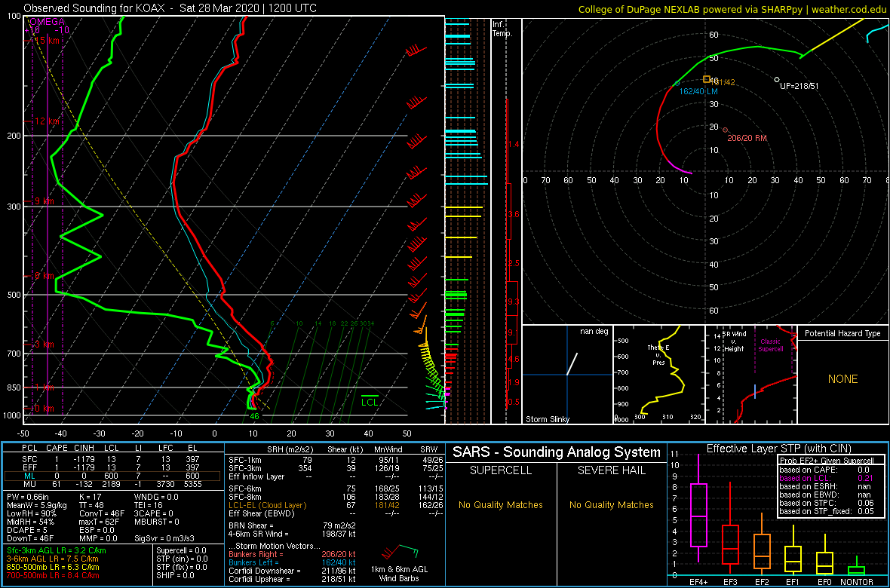
Task: Click the MeanW = 5.9g/kg value
Action: pyautogui.click(x=38, y=506)
